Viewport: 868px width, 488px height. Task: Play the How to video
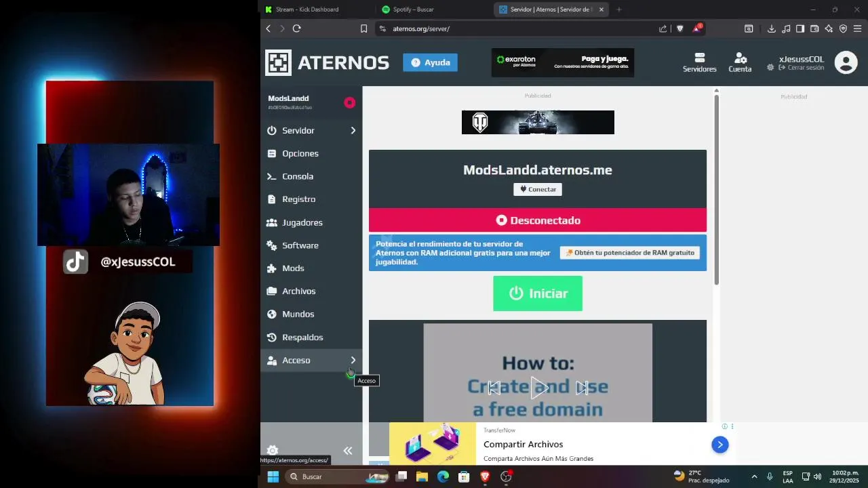point(538,388)
